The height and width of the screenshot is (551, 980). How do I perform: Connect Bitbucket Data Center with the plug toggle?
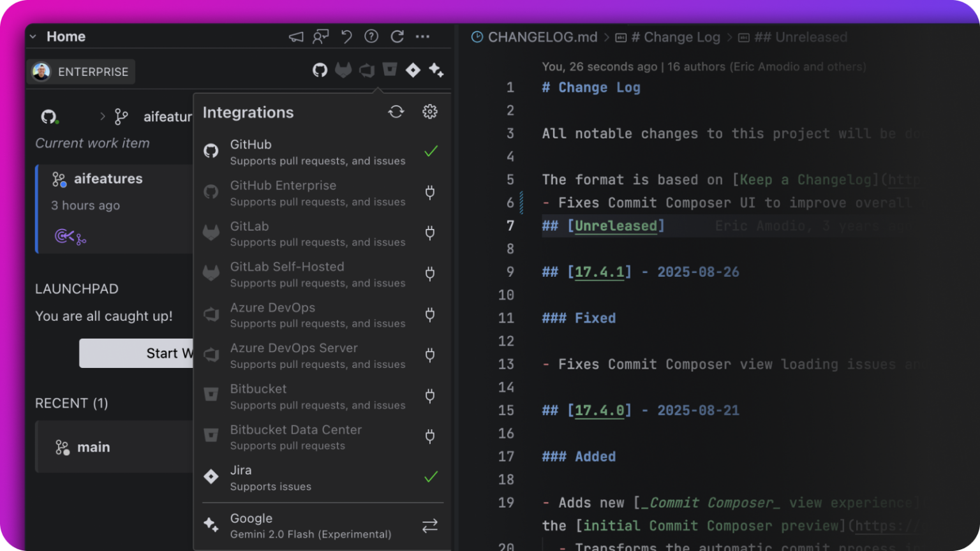[x=430, y=436]
